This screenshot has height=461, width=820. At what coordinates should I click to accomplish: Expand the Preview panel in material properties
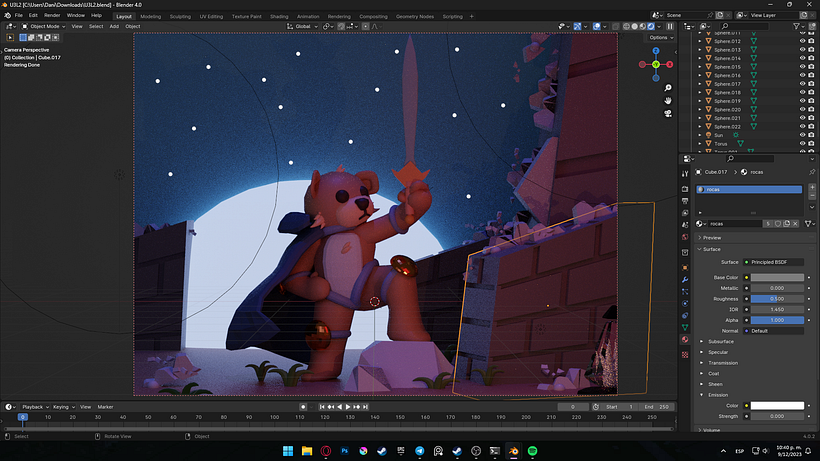tap(712, 237)
